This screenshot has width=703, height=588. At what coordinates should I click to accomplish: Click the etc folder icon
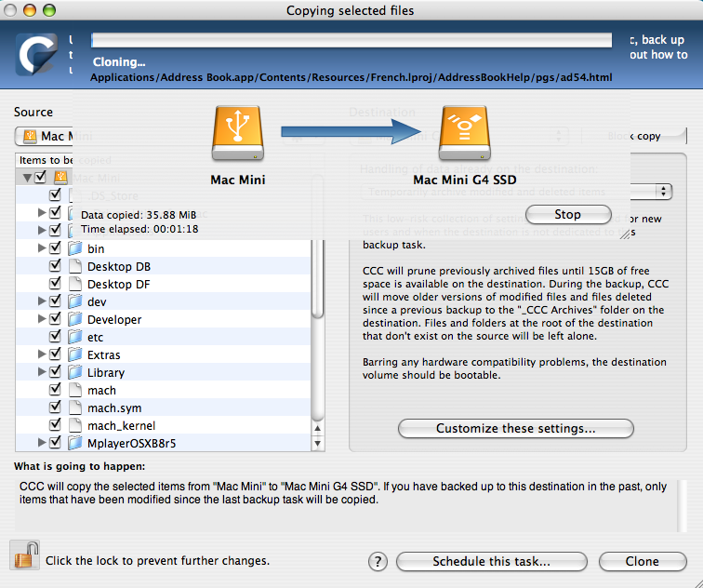click(x=75, y=337)
